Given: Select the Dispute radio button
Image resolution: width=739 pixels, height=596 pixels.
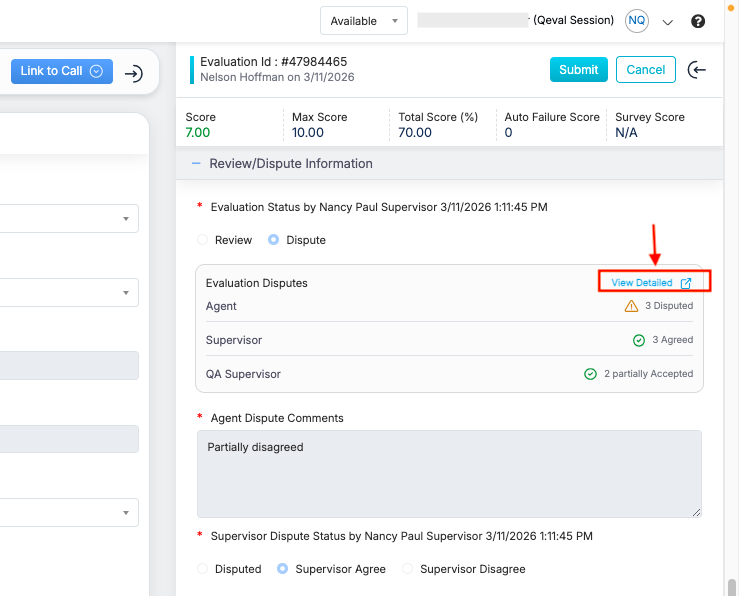Looking at the screenshot, I should [274, 240].
